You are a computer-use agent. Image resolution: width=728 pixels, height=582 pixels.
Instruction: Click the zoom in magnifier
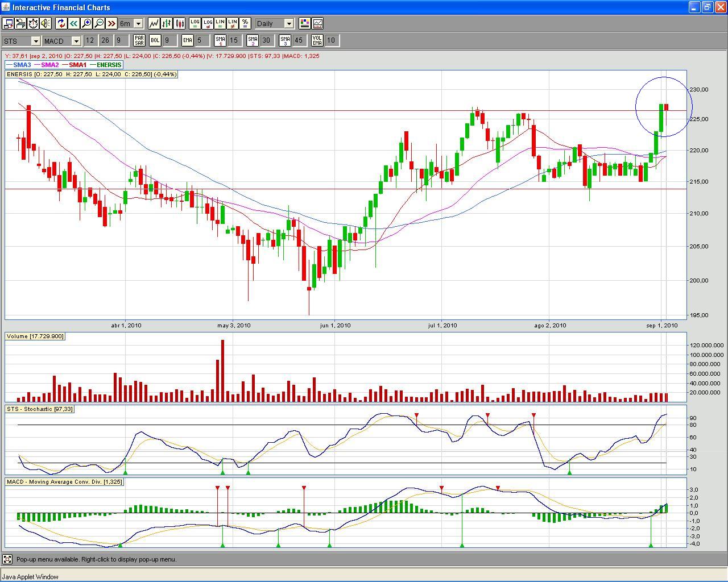pyautogui.click(x=86, y=23)
